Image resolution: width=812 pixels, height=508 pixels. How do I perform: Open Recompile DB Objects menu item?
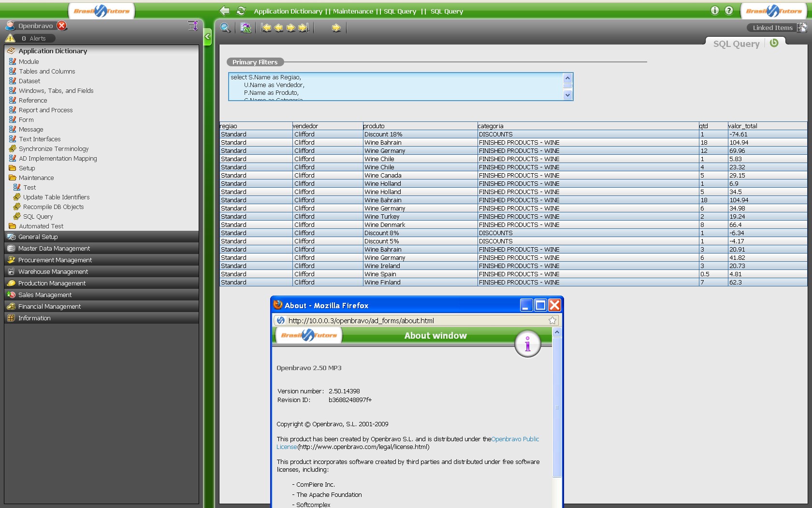[53, 207]
